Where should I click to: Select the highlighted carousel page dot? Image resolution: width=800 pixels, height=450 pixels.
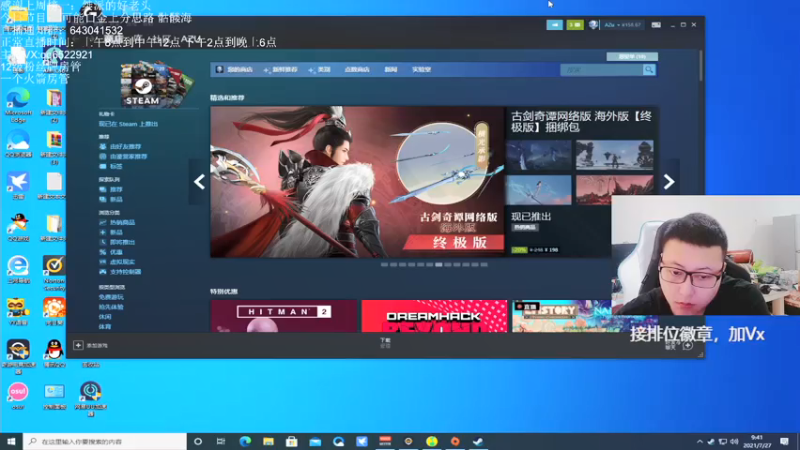(439, 265)
